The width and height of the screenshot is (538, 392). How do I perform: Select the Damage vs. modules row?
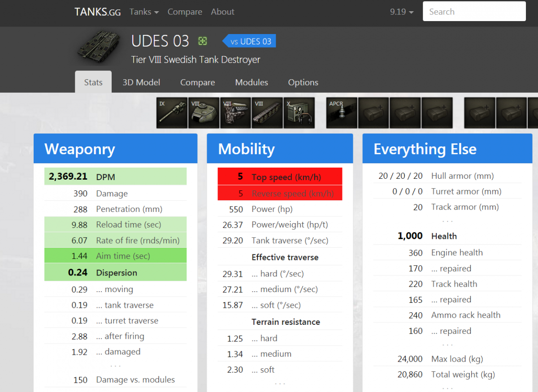click(x=116, y=379)
